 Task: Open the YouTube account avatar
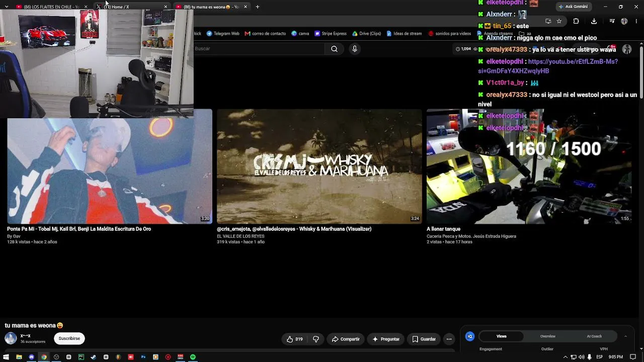click(x=627, y=49)
